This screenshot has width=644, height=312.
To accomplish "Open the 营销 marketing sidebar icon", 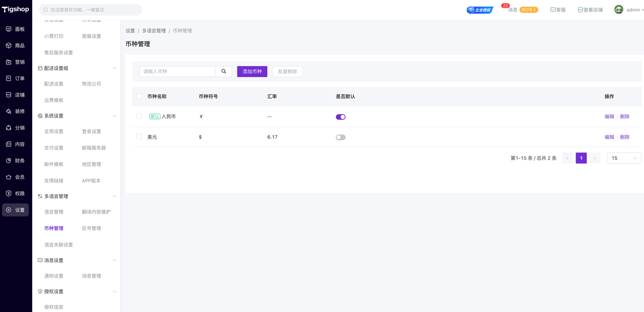I will coord(9,62).
